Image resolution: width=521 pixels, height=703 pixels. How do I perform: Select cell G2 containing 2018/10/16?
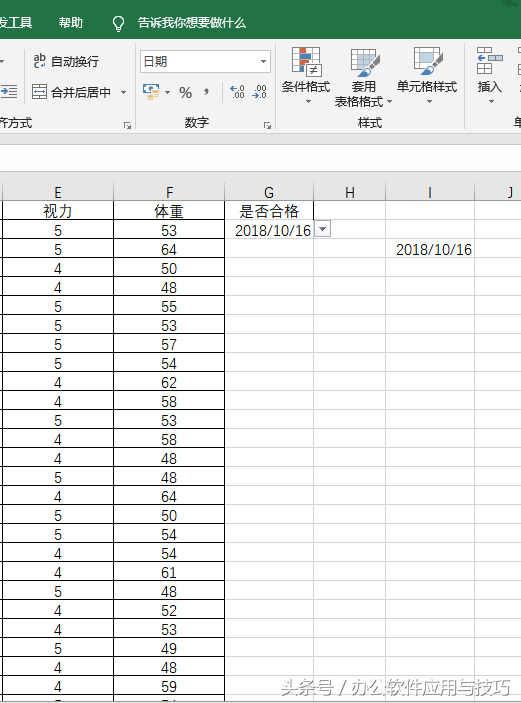click(269, 230)
